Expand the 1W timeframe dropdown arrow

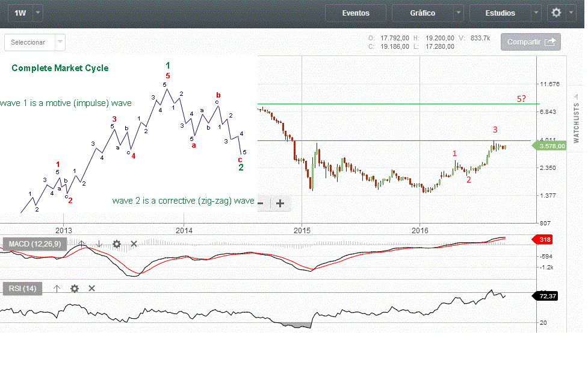[x=38, y=13]
